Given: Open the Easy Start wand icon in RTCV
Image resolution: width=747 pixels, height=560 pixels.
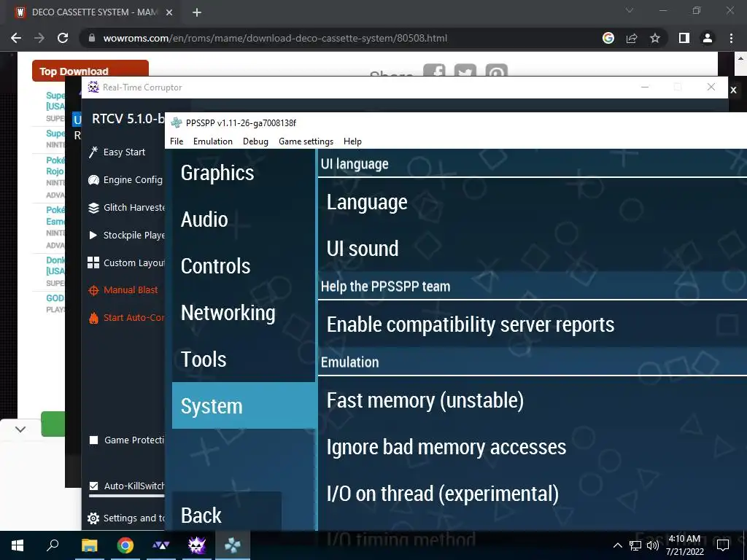Looking at the screenshot, I should tap(93, 152).
